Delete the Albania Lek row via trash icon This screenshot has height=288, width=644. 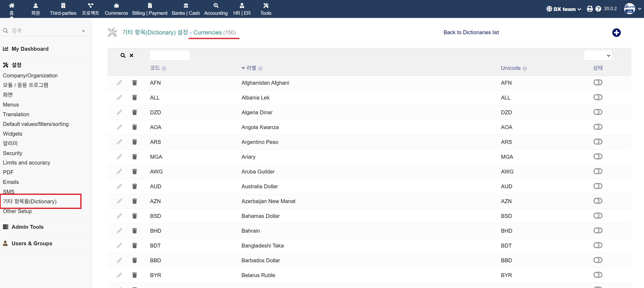pos(134,98)
